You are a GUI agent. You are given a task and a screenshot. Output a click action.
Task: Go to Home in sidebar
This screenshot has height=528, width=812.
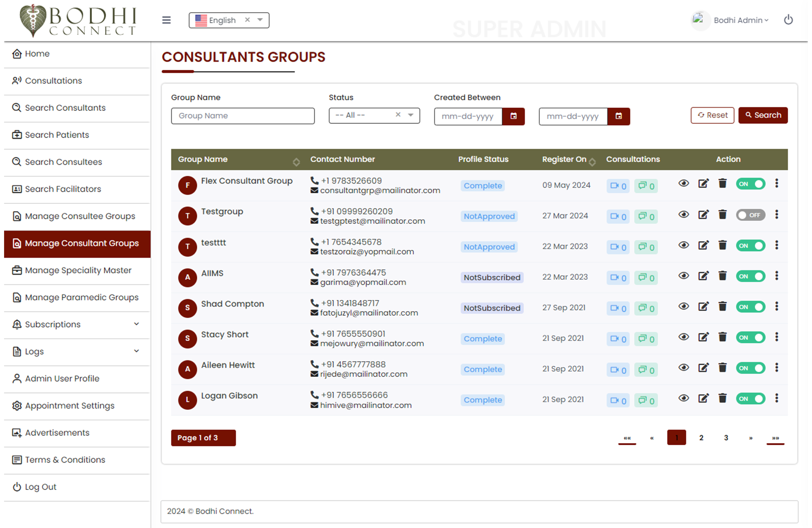click(x=77, y=54)
